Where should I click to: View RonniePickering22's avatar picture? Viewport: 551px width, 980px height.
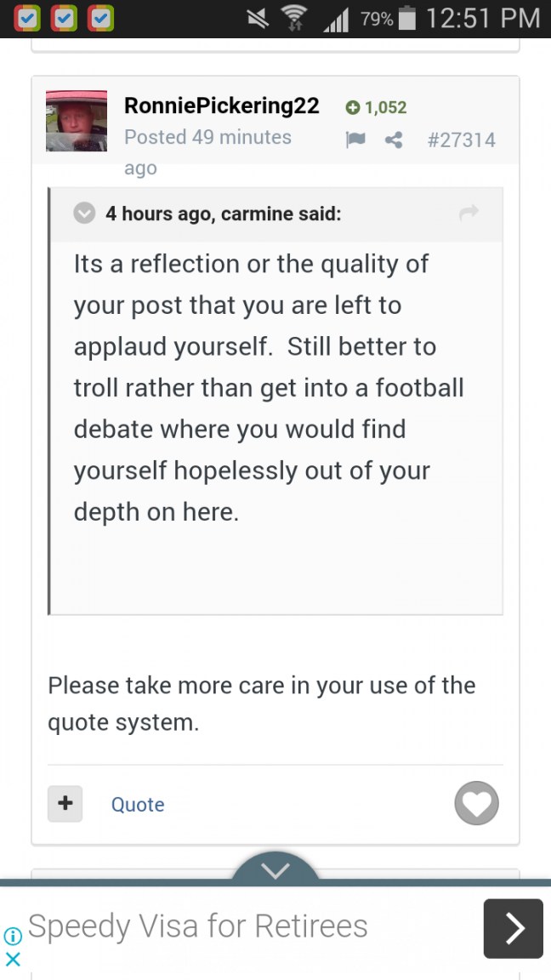click(x=77, y=122)
